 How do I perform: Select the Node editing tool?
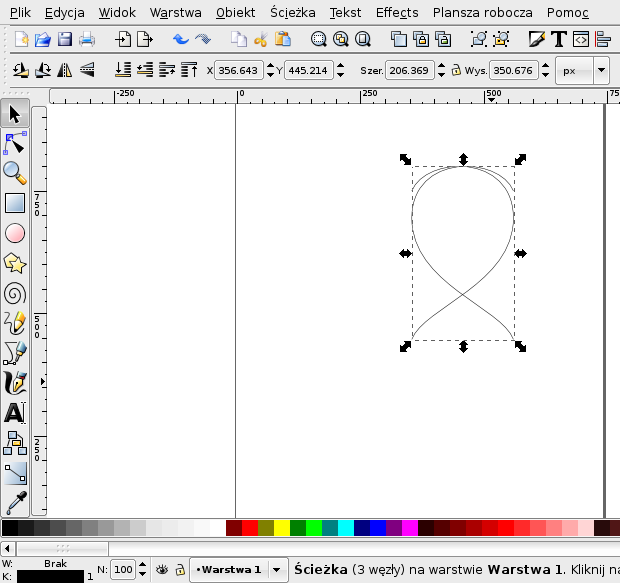point(14,143)
